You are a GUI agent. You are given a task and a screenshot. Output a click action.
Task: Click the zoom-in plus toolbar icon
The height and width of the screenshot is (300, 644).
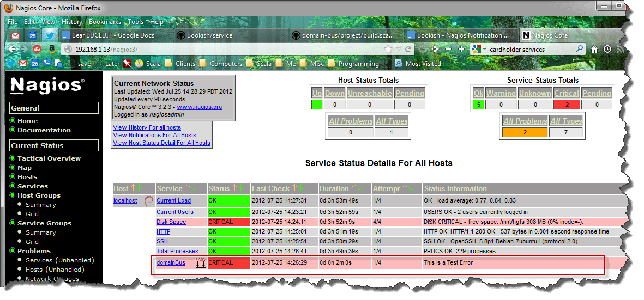[x=461, y=49]
